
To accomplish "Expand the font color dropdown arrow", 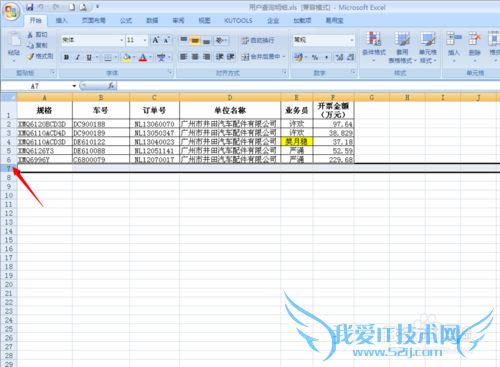I will (150, 57).
